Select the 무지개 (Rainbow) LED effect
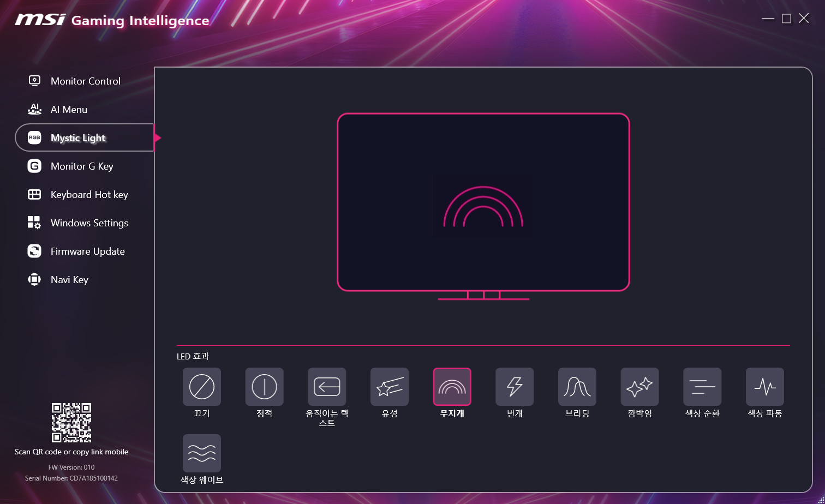This screenshot has width=825, height=504. click(452, 387)
